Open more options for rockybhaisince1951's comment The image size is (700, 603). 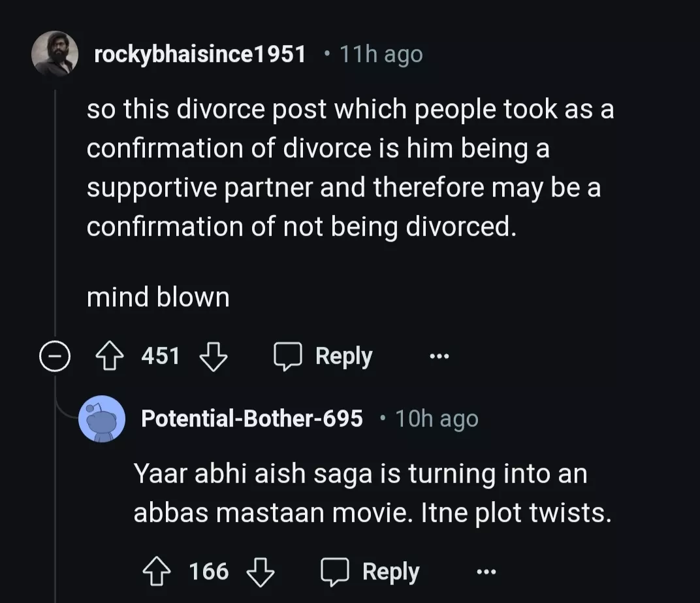point(439,357)
